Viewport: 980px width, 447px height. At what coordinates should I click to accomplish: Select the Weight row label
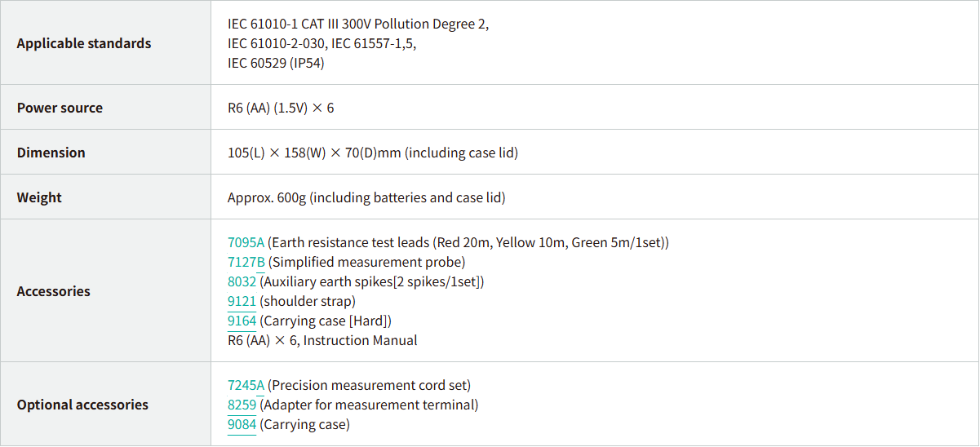[x=39, y=197]
